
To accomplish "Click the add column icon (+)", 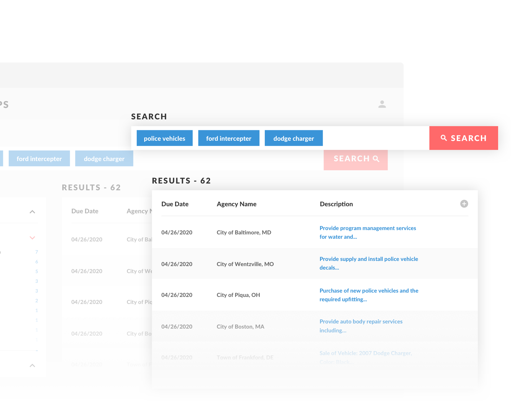I will 464,204.
